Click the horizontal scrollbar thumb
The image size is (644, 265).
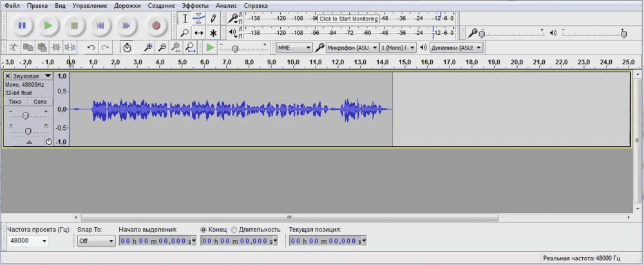(289, 217)
